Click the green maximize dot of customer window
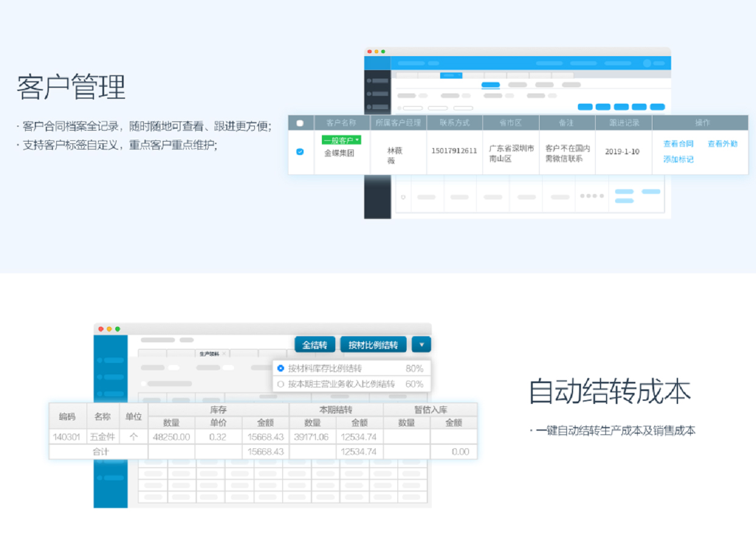The image size is (756, 546). pyautogui.click(x=383, y=52)
